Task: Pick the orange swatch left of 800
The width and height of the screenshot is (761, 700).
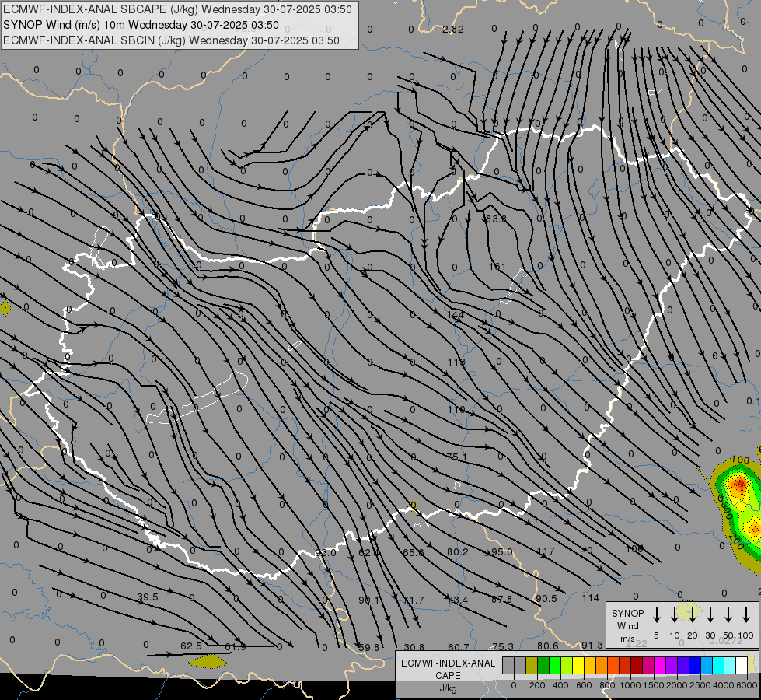Action: [602, 665]
